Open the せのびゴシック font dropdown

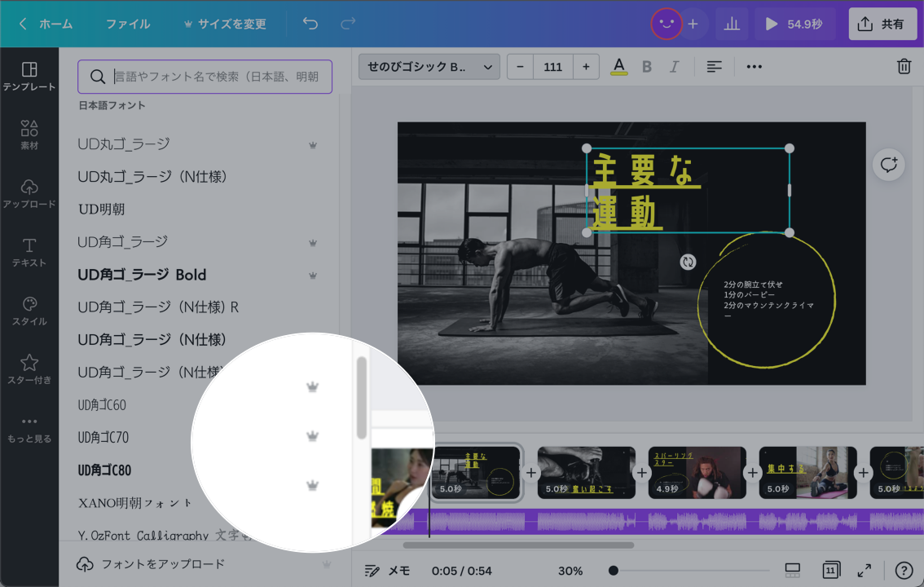[429, 67]
